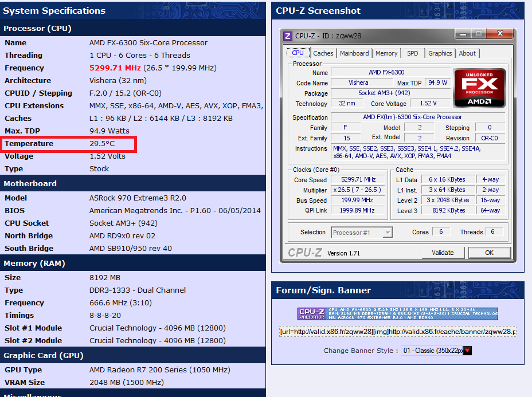Viewport: 532px width, 397px height.
Task: Open the About tab
Action: [x=467, y=53]
